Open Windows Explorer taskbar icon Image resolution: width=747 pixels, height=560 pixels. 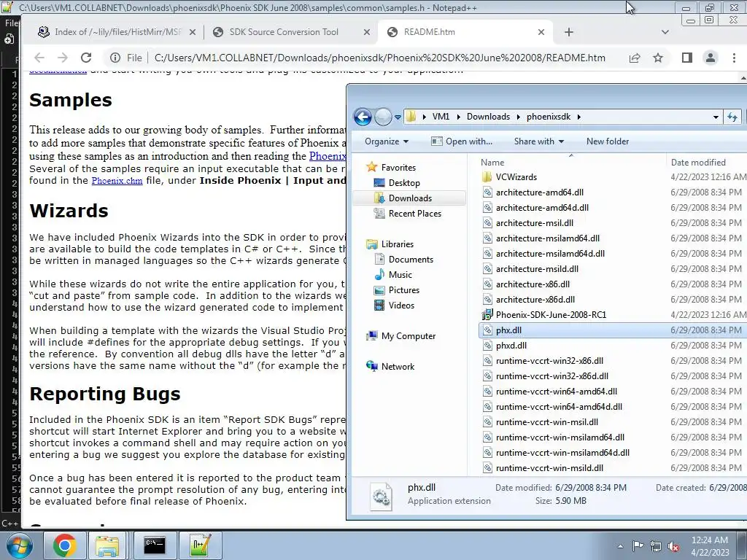(107, 545)
